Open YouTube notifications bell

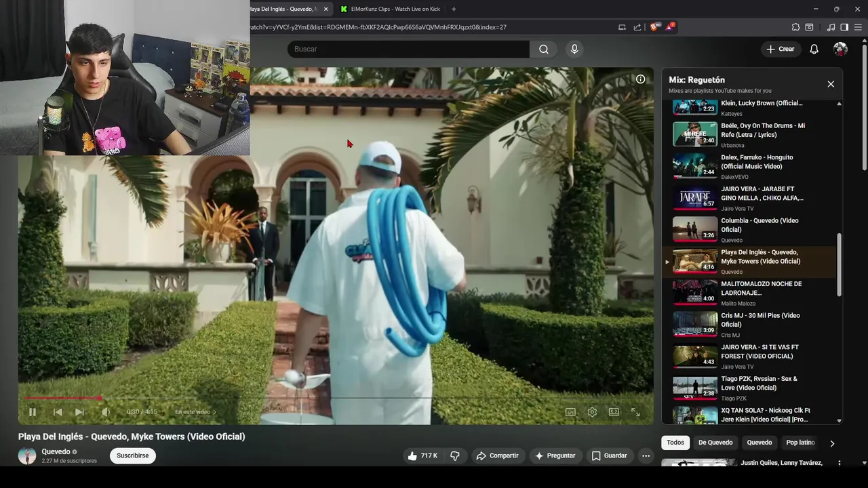(814, 49)
